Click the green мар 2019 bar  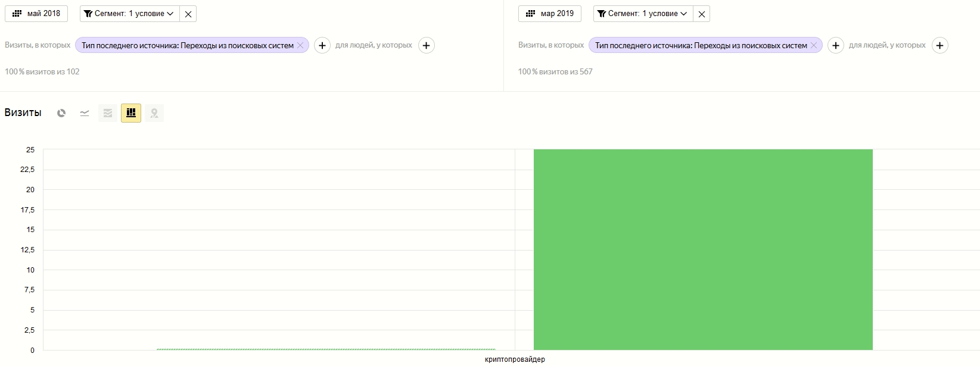pyautogui.click(x=703, y=250)
